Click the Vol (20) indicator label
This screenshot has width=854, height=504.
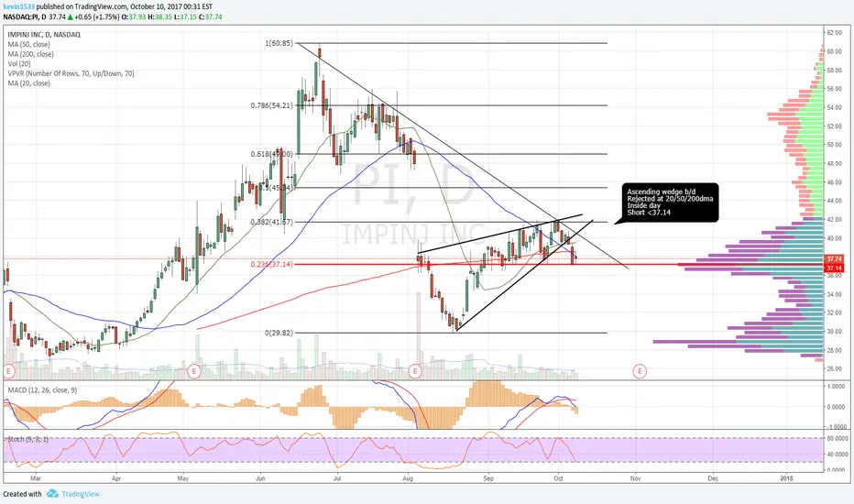click(x=19, y=64)
